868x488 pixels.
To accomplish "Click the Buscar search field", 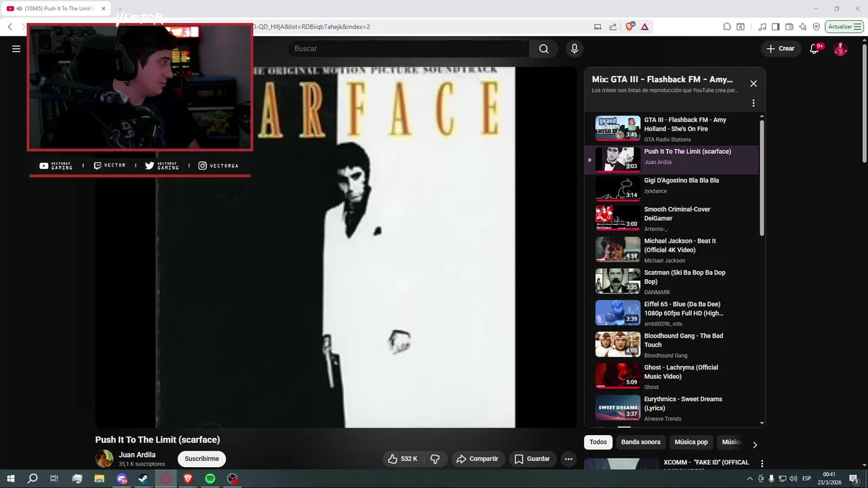I will (408, 49).
